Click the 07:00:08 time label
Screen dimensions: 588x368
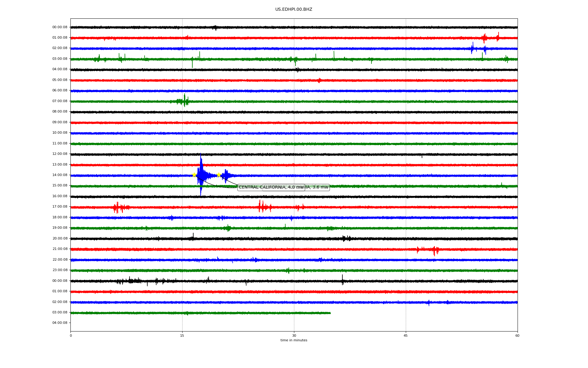[x=60, y=101]
